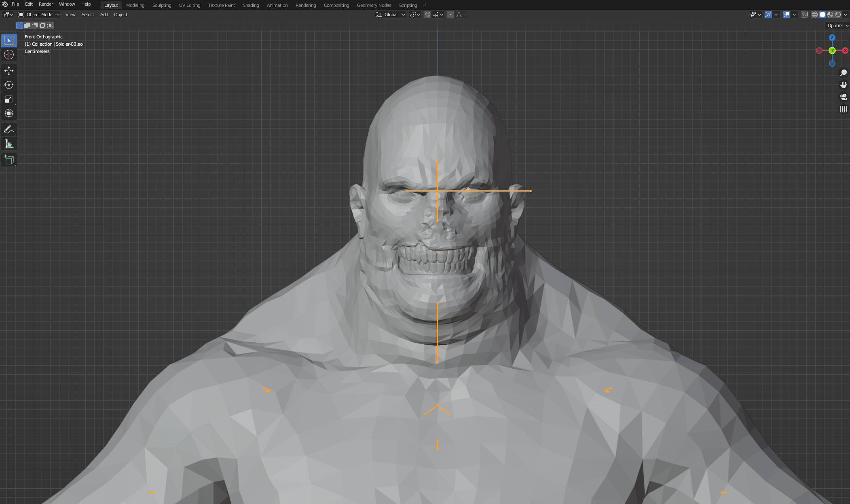Toggle X-ray display
850x504 pixels.
tap(804, 15)
